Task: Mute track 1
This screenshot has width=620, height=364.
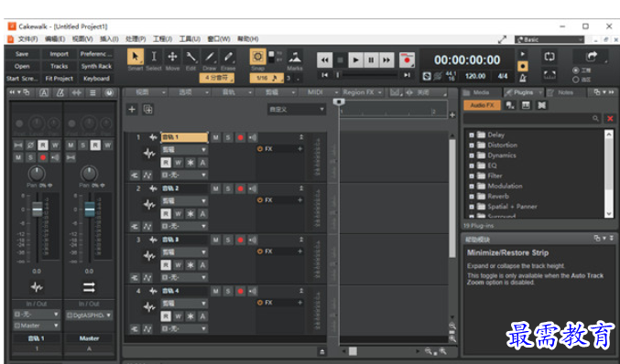Action: 216,137
